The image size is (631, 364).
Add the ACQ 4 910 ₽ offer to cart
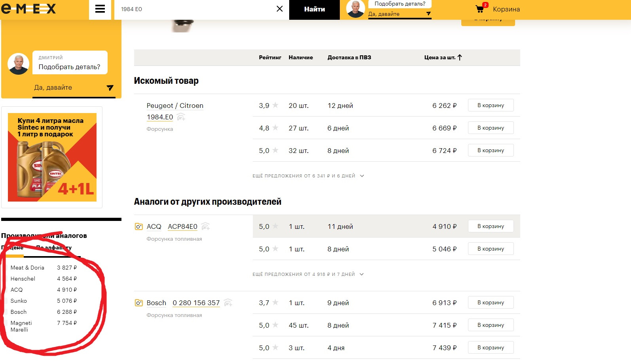pyautogui.click(x=491, y=226)
